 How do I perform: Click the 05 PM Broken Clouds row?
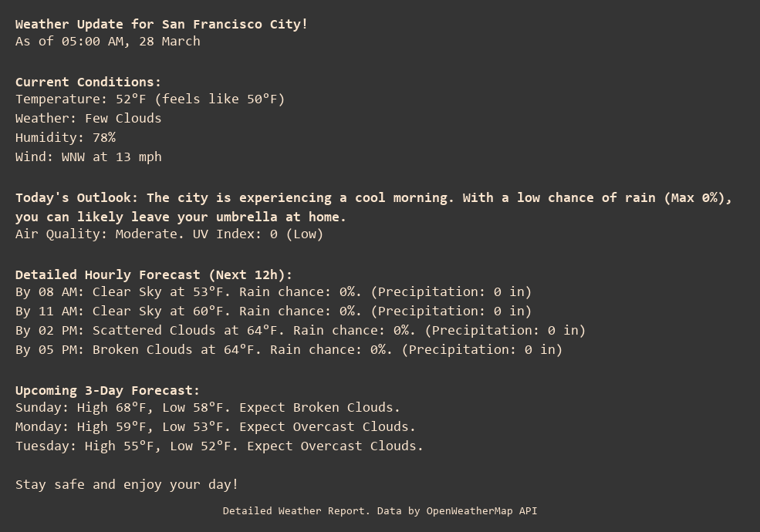click(289, 349)
